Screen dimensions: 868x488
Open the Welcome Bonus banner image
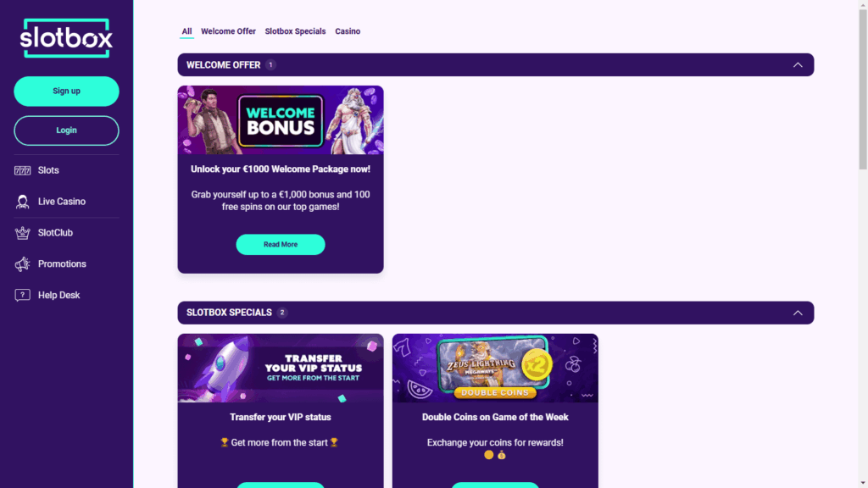[x=281, y=120]
